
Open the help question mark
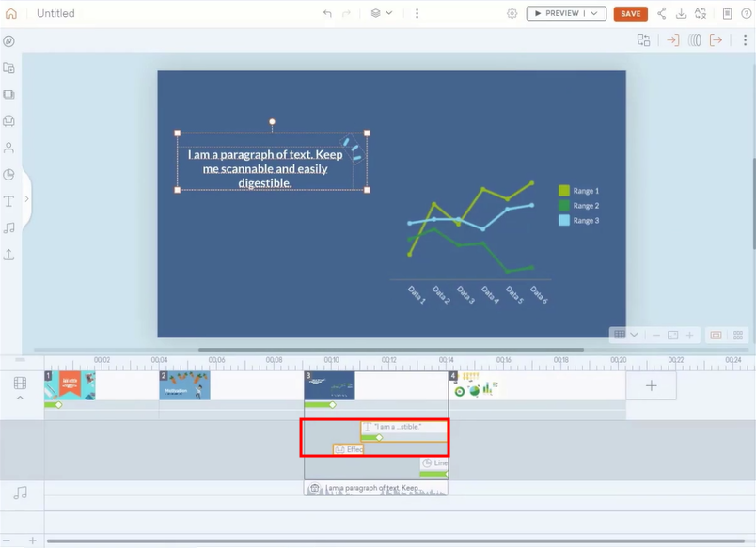(746, 13)
